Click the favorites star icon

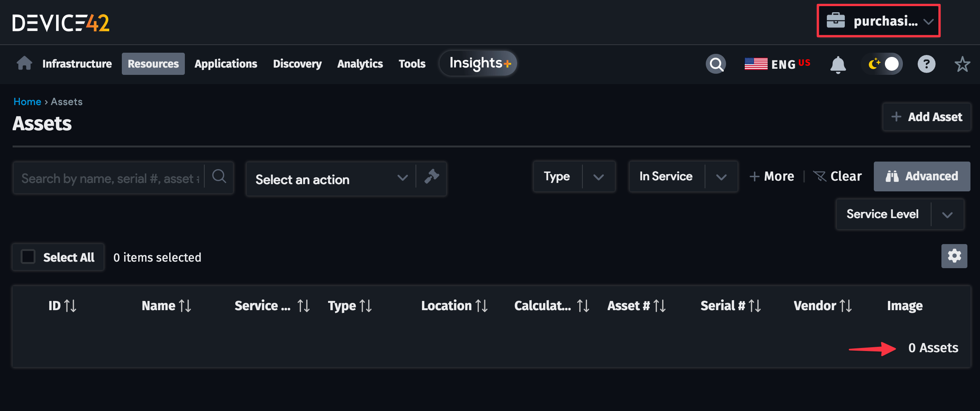point(962,64)
